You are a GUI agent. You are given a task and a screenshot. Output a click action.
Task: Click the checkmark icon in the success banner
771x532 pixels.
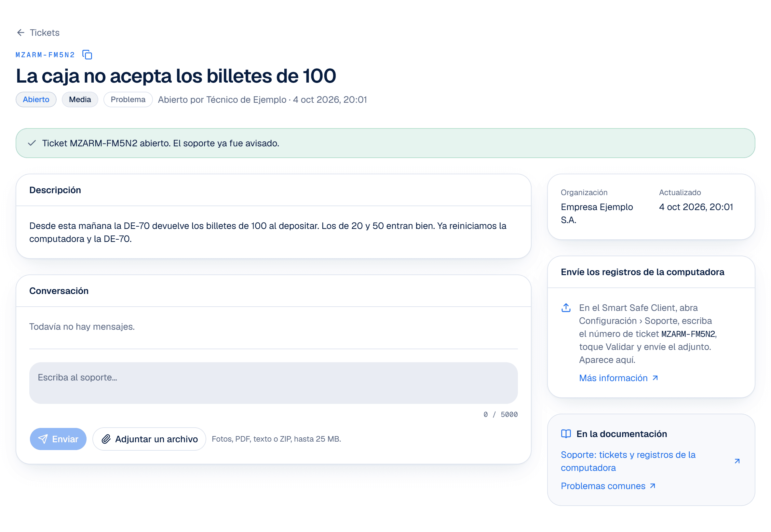pyautogui.click(x=32, y=143)
